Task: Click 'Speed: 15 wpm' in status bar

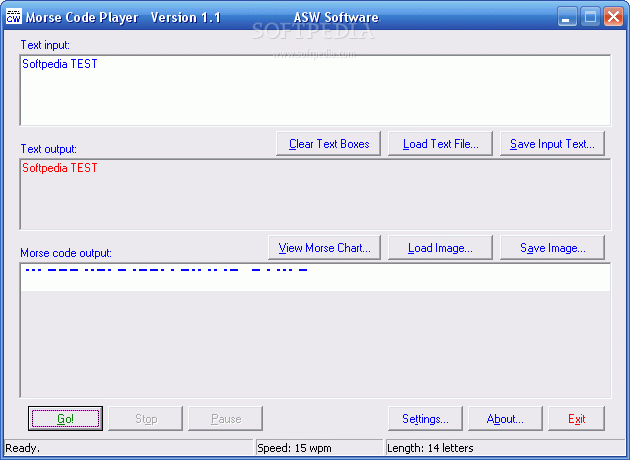Action: point(295,448)
